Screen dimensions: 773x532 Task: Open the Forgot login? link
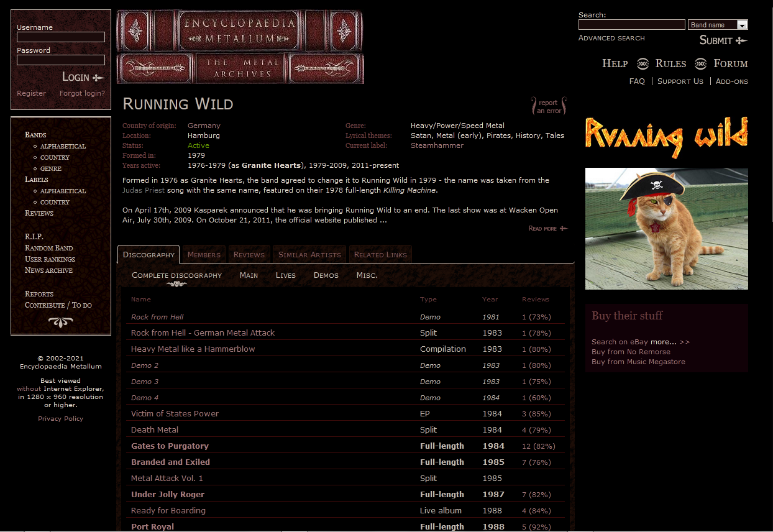coord(82,93)
